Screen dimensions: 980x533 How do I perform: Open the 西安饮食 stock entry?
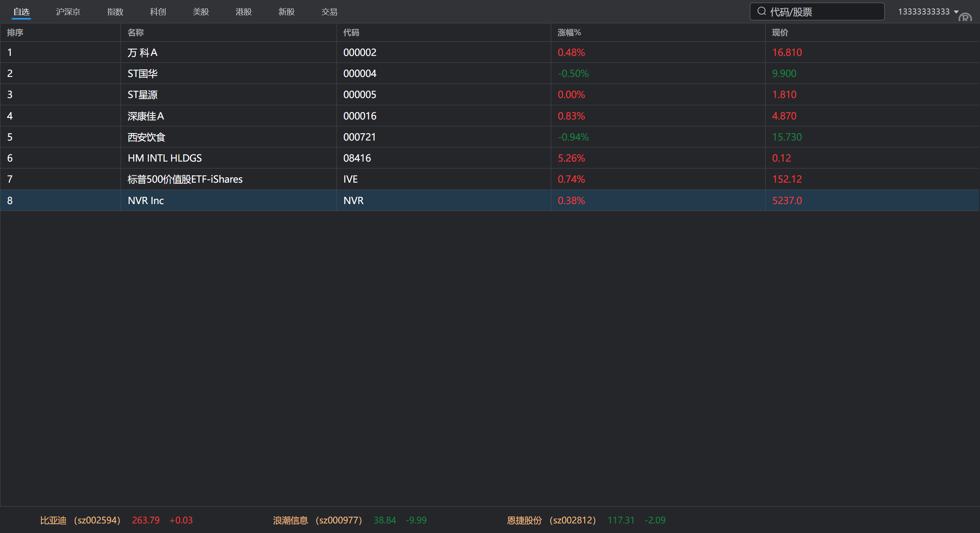146,137
